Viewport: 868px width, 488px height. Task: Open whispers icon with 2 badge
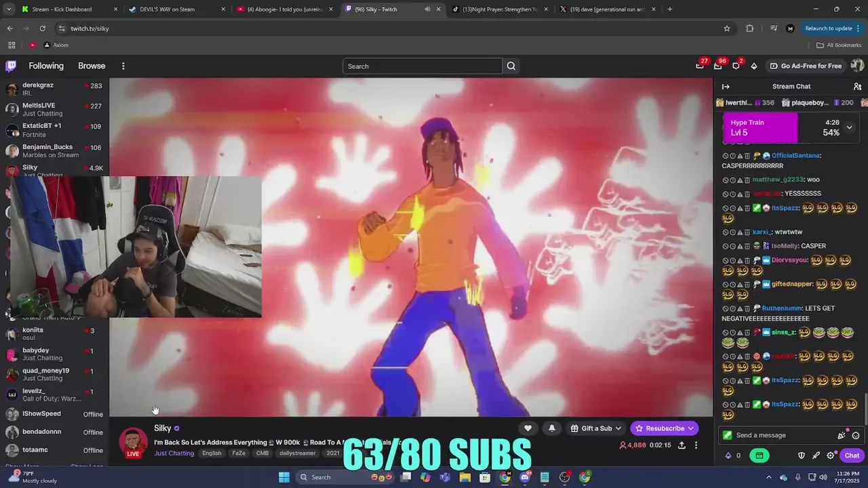pyautogui.click(x=736, y=66)
